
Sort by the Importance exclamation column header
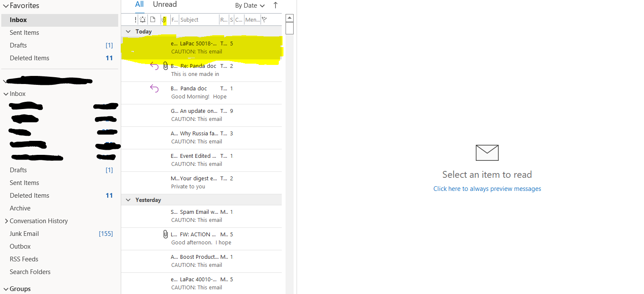click(x=136, y=20)
